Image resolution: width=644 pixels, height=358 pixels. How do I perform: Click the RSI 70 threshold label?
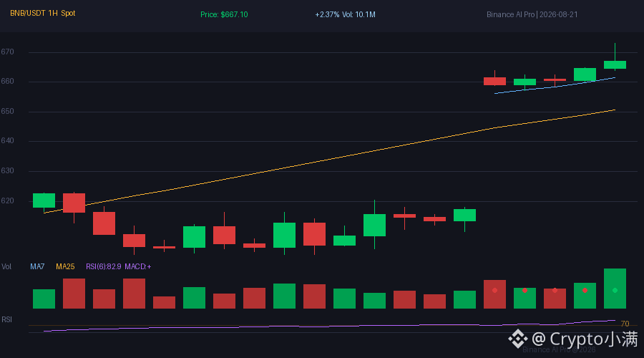625,324
